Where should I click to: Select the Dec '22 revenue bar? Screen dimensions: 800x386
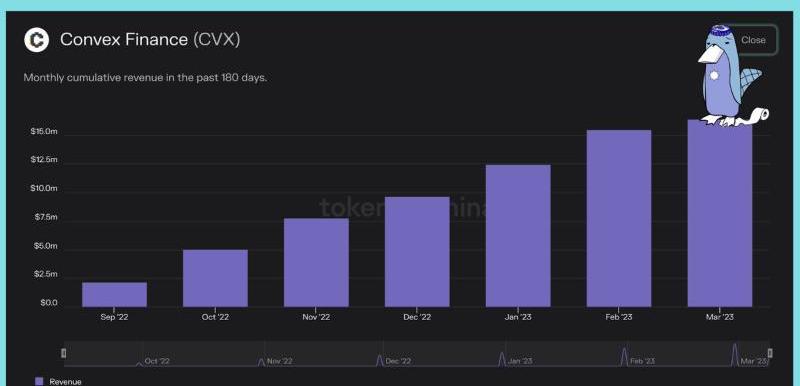pyautogui.click(x=417, y=251)
